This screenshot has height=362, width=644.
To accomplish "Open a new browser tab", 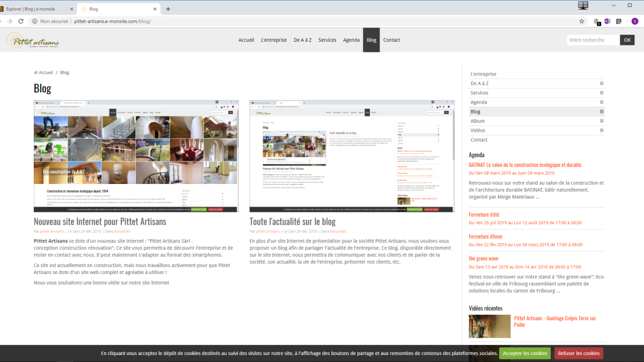I will (x=168, y=9).
